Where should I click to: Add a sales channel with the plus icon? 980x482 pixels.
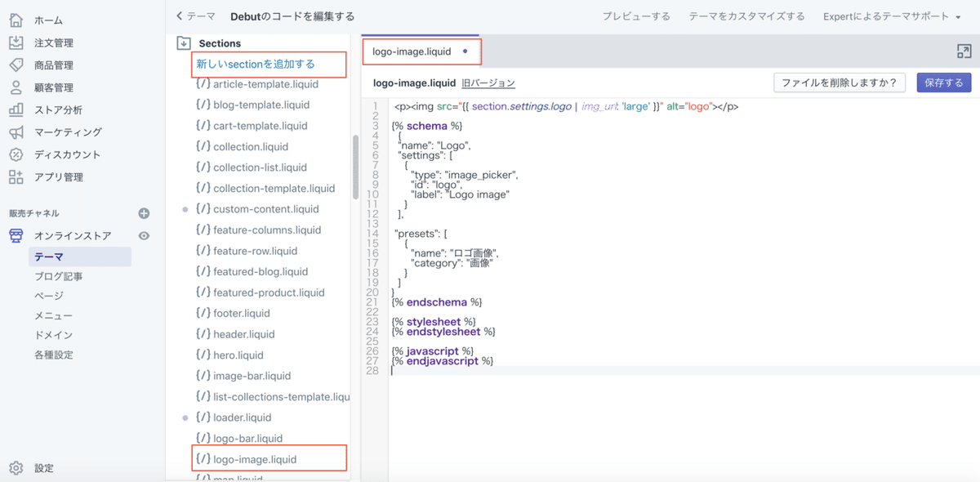tap(144, 212)
